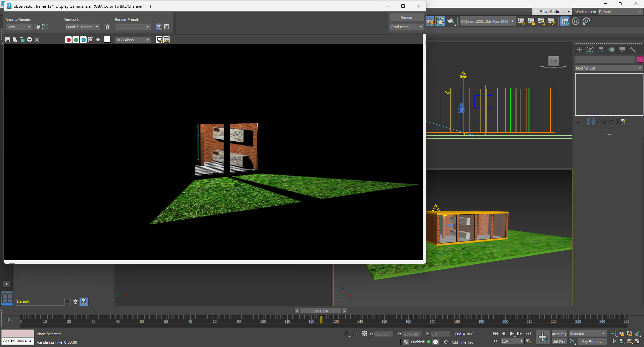Open Environment and Effects exposure dialog
This screenshot has width=644, height=347.
pos(166,27)
